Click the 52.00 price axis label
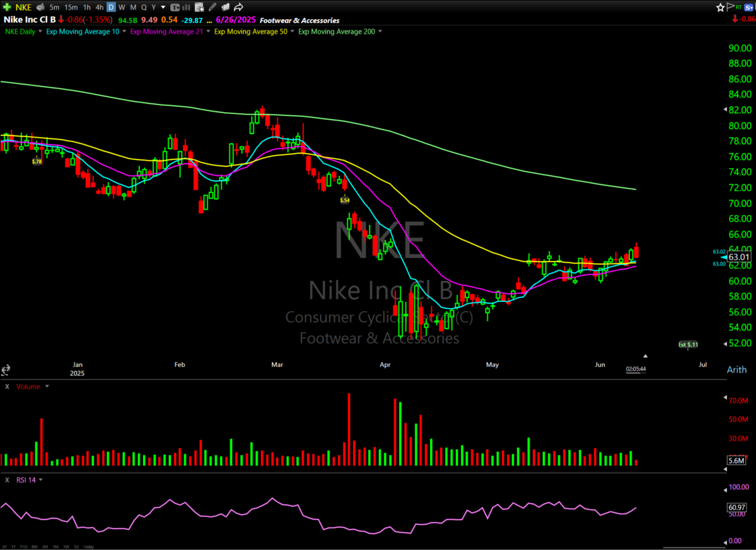 (x=740, y=343)
